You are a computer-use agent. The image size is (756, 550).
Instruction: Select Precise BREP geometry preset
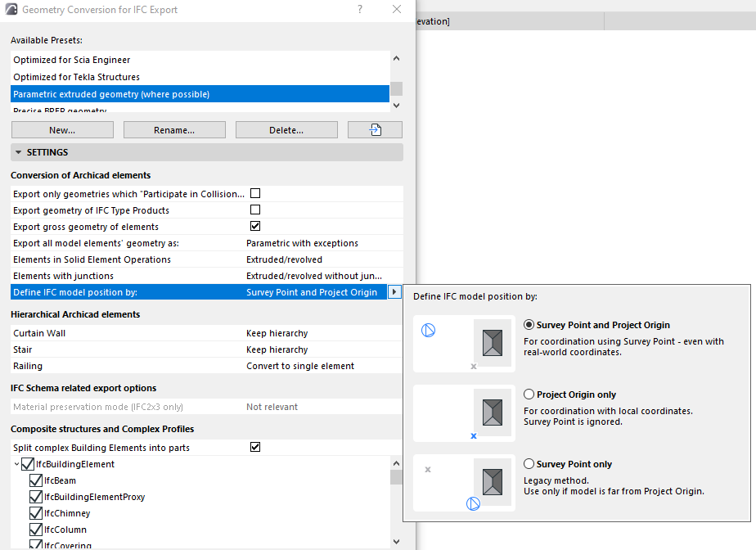pyautogui.click(x=200, y=109)
